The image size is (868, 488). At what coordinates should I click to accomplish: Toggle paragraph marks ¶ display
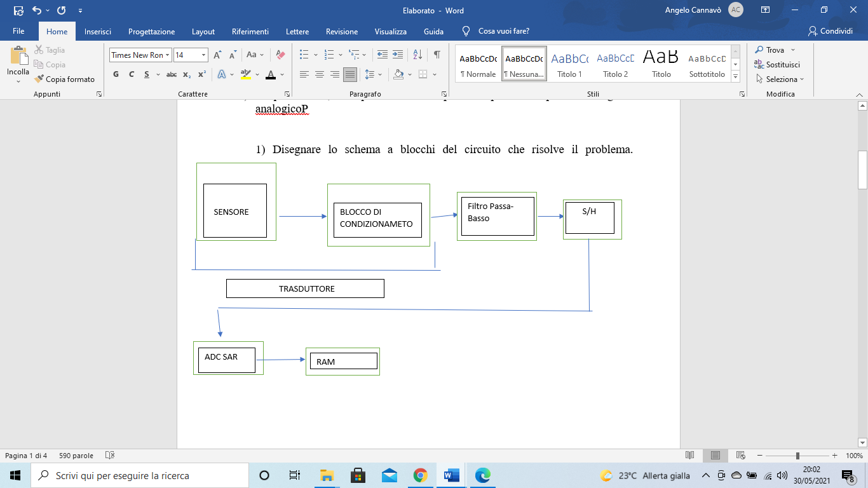437,55
